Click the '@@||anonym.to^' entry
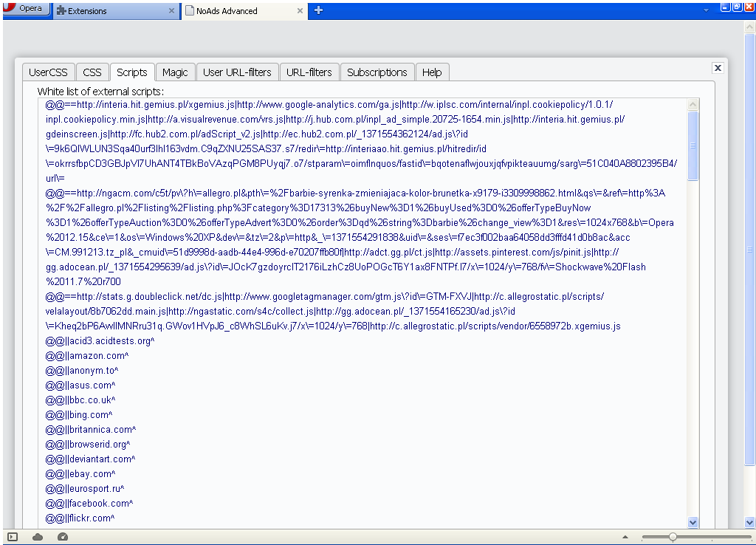This screenshot has height=545, width=756. pos(82,371)
